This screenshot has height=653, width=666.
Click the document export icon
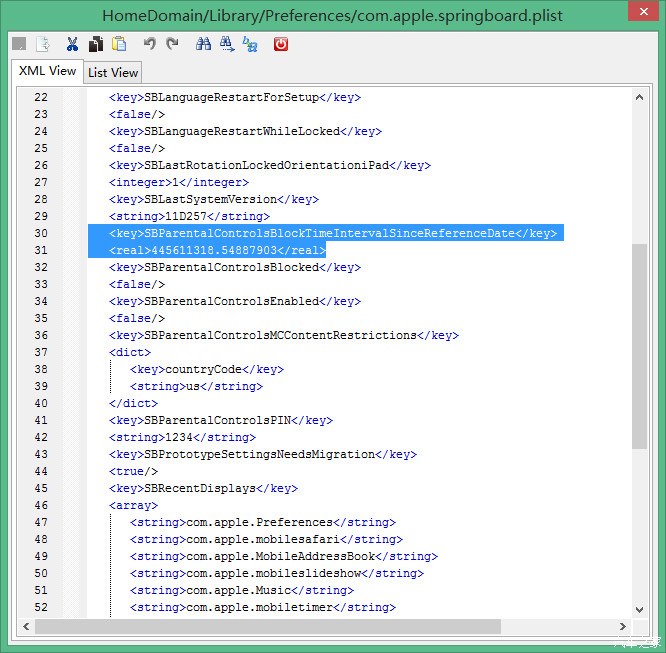coord(43,44)
